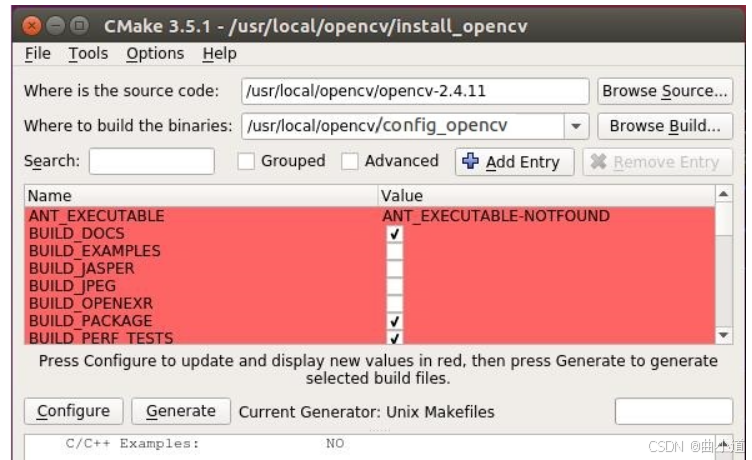The width and height of the screenshot is (752, 460).
Task: Click the Browse Source button
Action: tap(665, 91)
